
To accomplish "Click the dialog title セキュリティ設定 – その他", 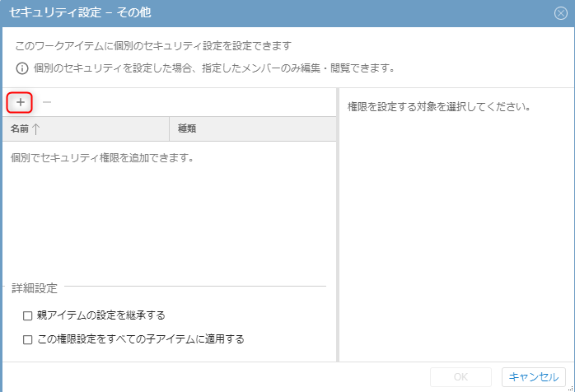I will (x=80, y=12).
